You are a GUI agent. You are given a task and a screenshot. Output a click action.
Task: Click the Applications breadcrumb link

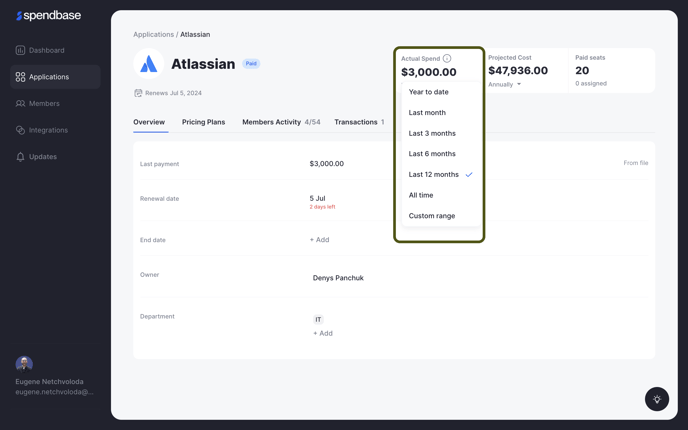(154, 34)
